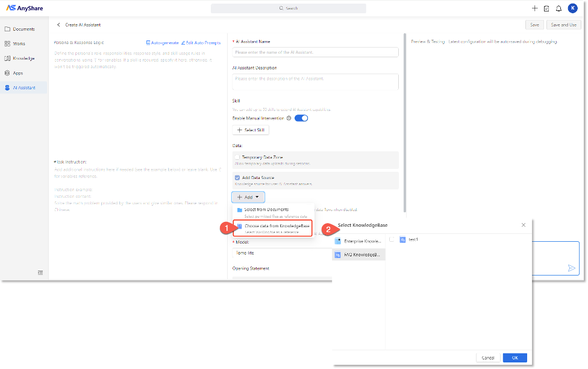Click the Manual Intervention help icon

289,118
